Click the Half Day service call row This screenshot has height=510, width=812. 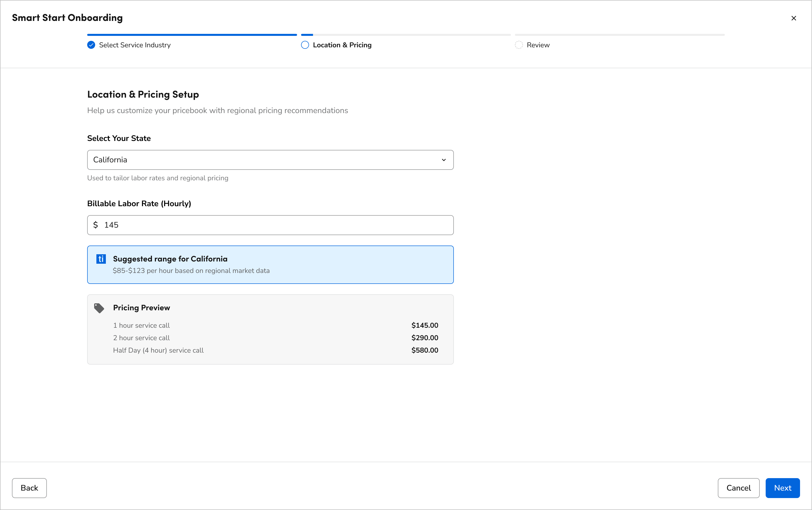point(275,350)
